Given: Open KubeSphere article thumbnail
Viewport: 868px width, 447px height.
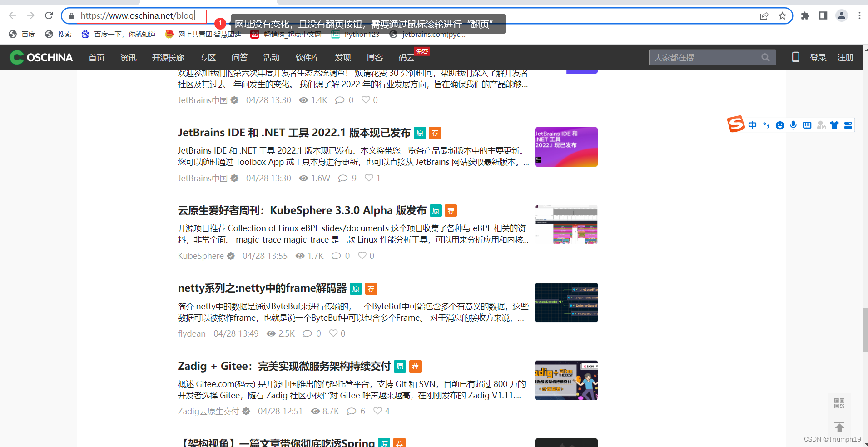Looking at the screenshot, I should tap(566, 224).
